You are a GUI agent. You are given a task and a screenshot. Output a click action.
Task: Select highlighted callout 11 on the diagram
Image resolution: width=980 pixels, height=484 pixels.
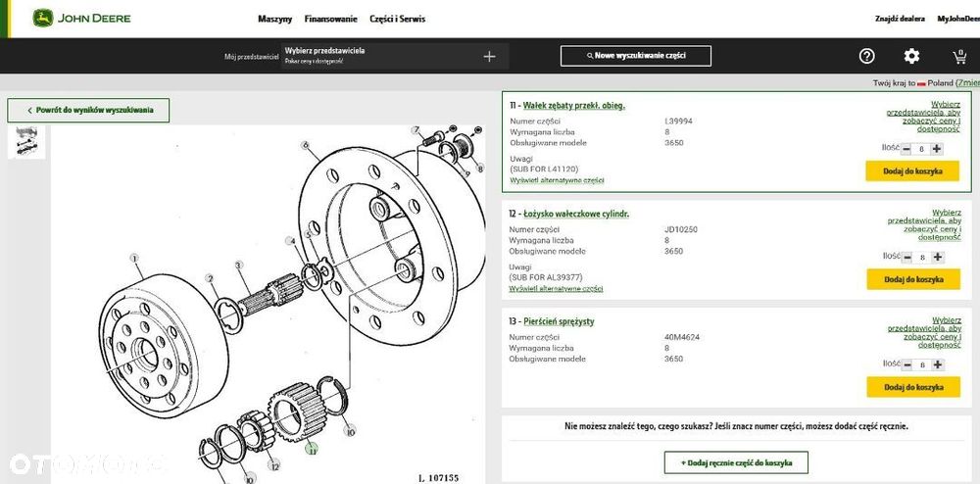[x=312, y=448]
